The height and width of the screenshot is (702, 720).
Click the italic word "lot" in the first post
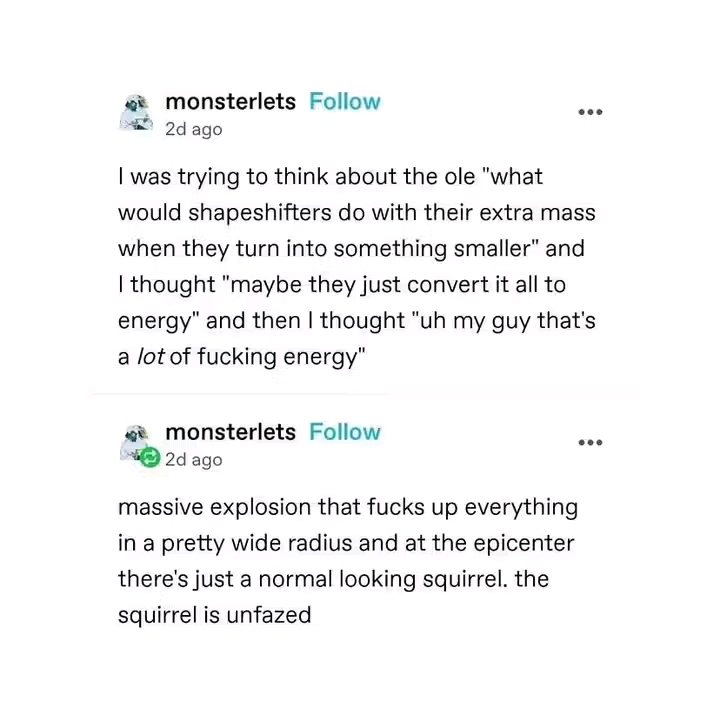point(151,357)
